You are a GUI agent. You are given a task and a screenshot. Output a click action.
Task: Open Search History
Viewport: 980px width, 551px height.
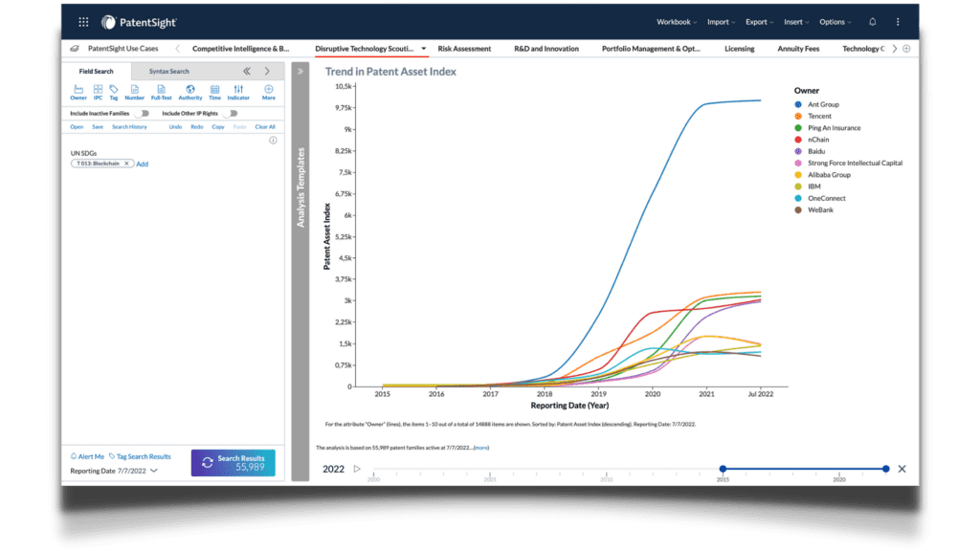(x=129, y=127)
